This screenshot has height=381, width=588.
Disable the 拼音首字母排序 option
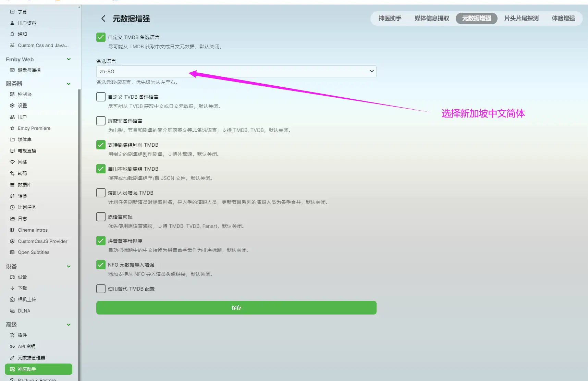click(100, 241)
